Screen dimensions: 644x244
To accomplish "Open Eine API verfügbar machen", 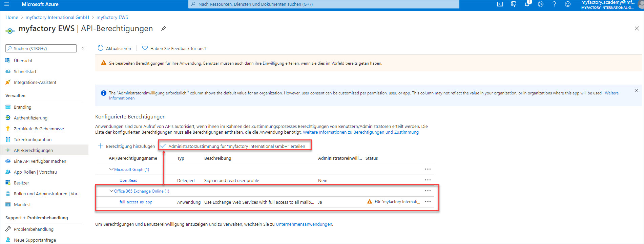I will [x=40, y=161].
